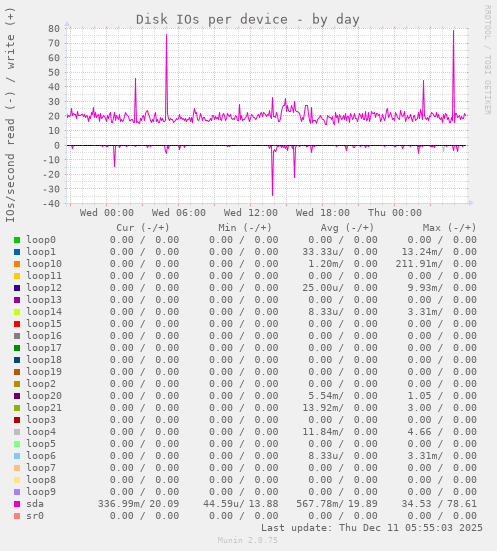Click the 'loop10' legend label
This screenshot has height=551, width=497.
pos(44,264)
